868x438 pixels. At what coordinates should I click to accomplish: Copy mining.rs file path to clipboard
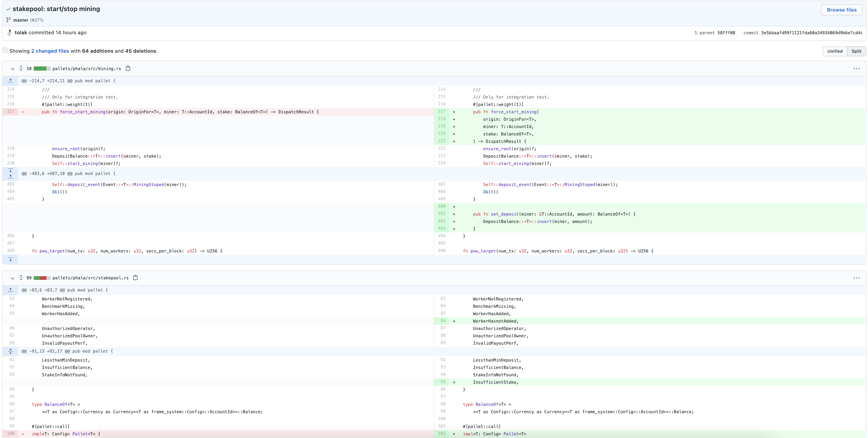128,68
